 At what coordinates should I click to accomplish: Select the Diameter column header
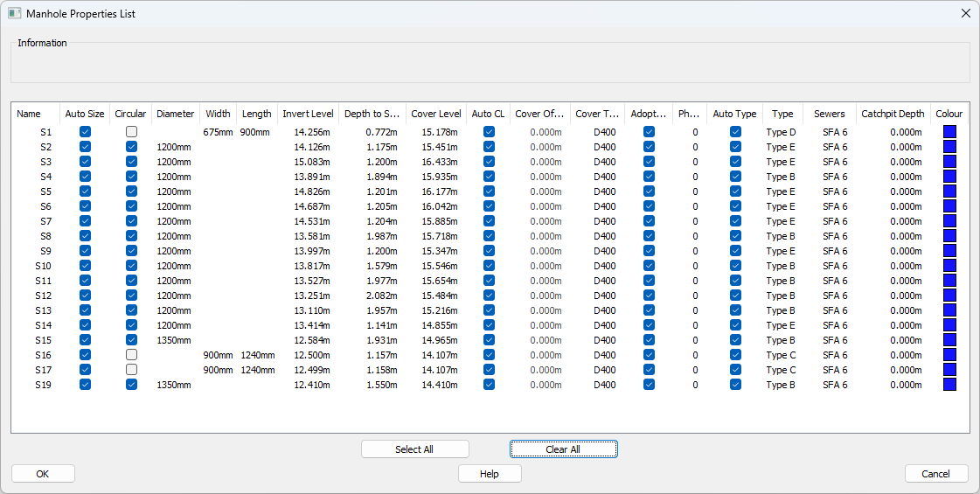point(176,114)
